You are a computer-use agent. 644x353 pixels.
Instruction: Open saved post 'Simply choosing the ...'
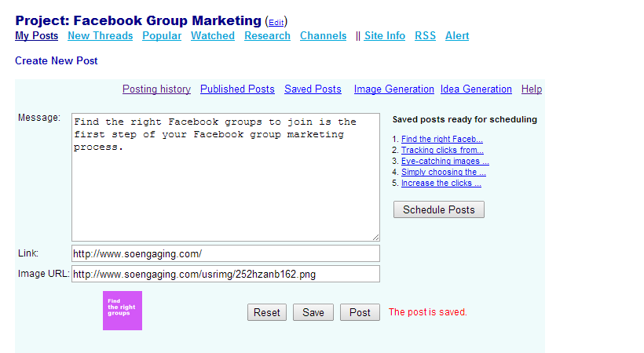(x=444, y=172)
